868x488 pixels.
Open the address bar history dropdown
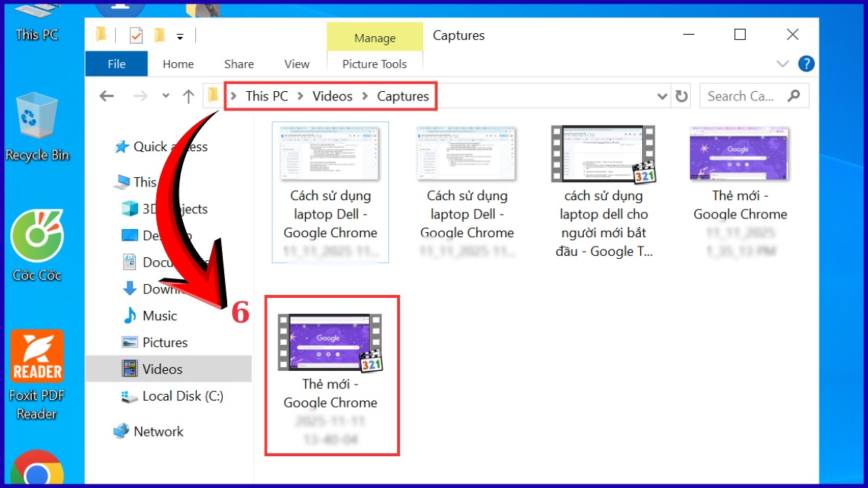(x=662, y=96)
